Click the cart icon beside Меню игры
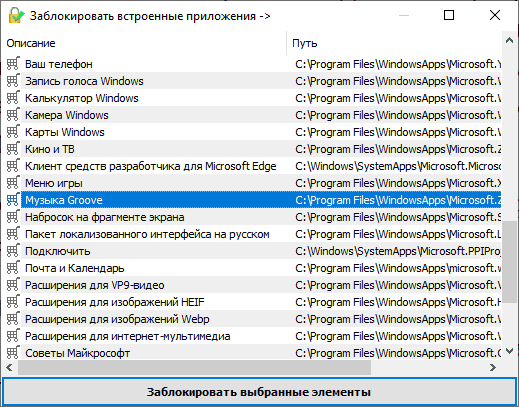Viewport: 519px width, 407px height. 13,182
